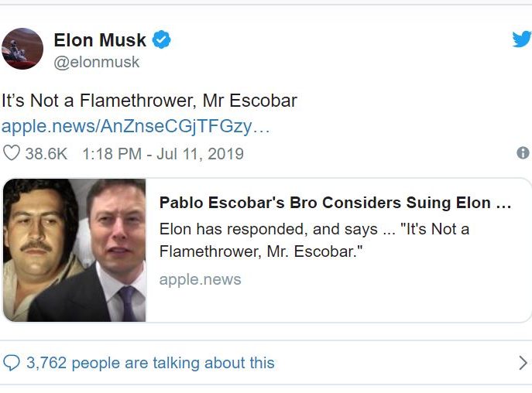
Task: Click the gray apple.news domain in card
Action: (201, 279)
